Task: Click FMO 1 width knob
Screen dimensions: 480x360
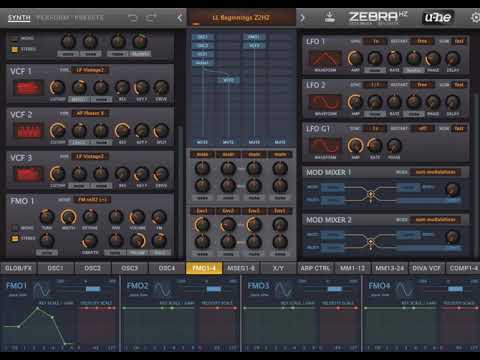Action: (68, 217)
